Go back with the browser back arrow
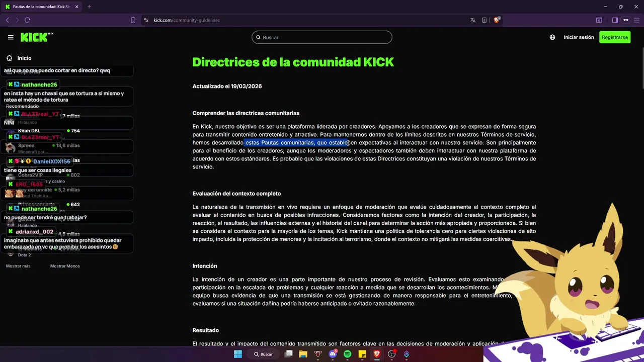Image resolution: width=644 pixels, height=362 pixels. pos(7,20)
